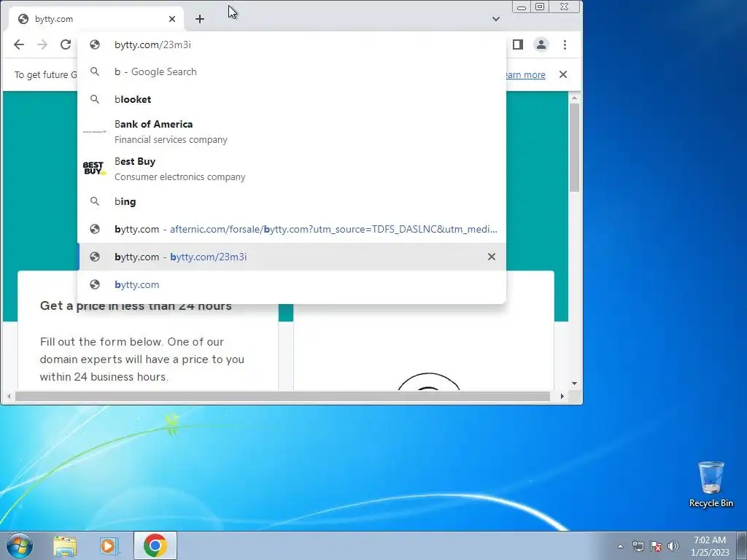Toggle the Chrome side panel icon
Viewport: 747px width, 560px height.
click(x=518, y=44)
